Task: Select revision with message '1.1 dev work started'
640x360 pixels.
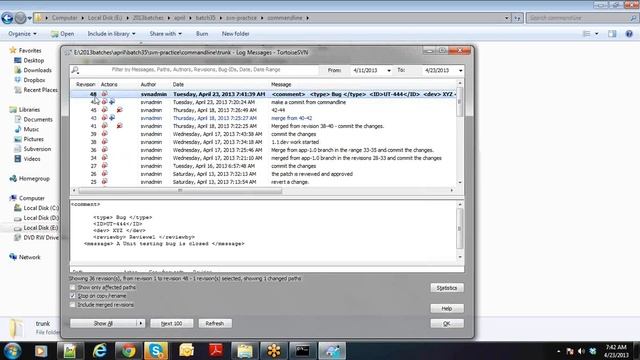Action: pos(263,142)
